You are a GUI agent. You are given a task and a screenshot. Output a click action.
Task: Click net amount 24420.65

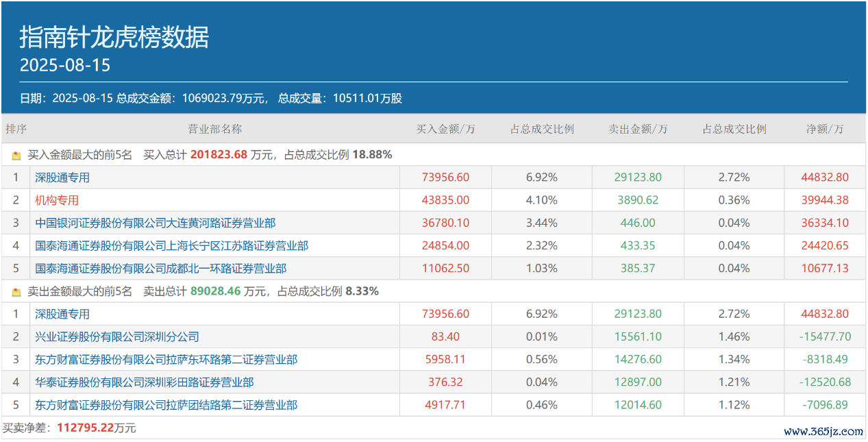(x=825, y=245)
